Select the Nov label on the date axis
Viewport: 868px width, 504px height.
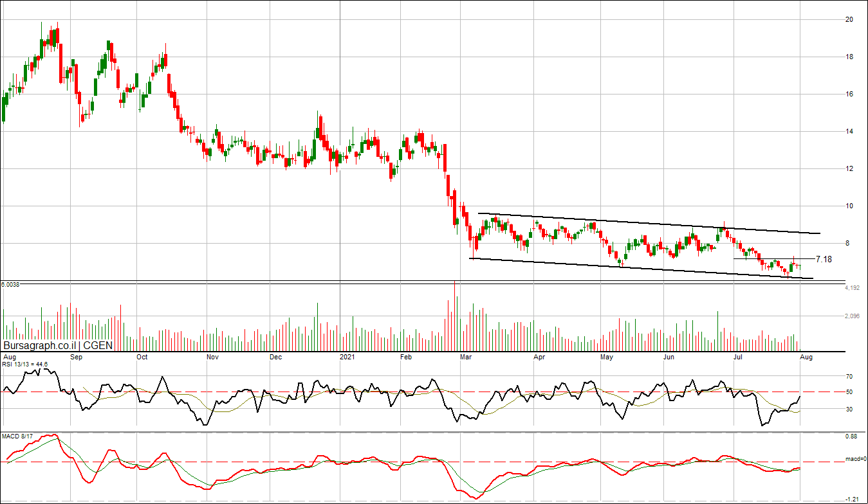pyautogui.click(x=213, y=356)
